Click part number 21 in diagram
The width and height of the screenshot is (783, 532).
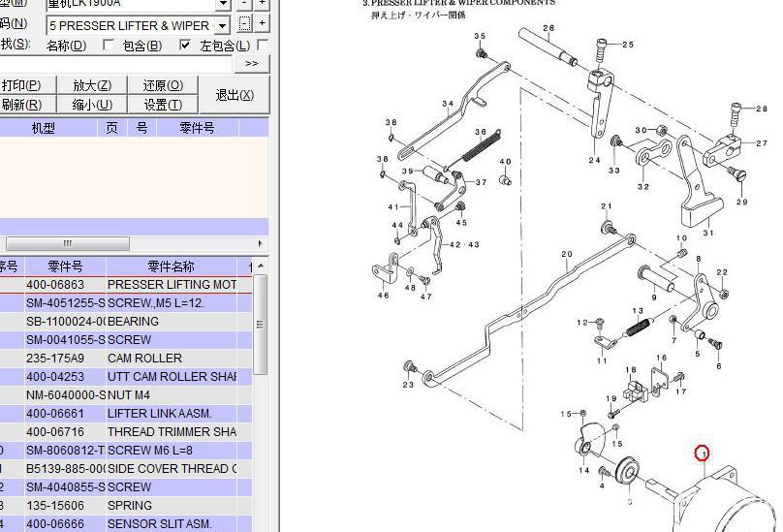tap(607, 206)
